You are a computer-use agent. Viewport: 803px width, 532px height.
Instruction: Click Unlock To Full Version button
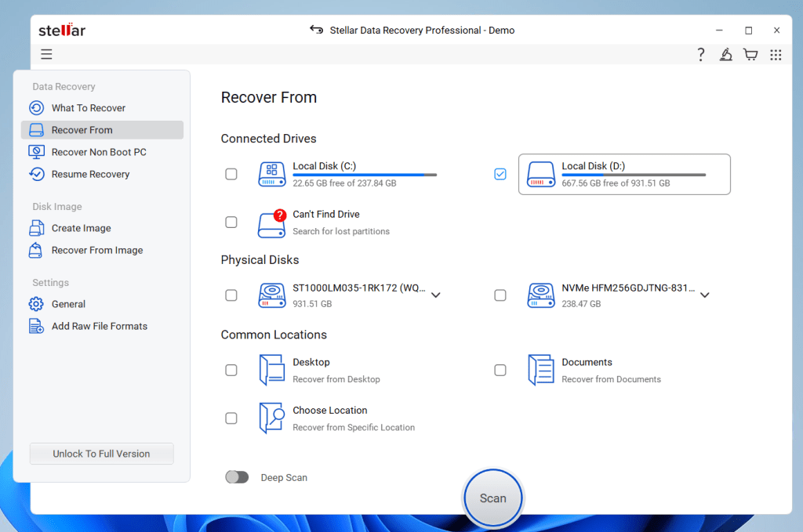coord(101,454)
